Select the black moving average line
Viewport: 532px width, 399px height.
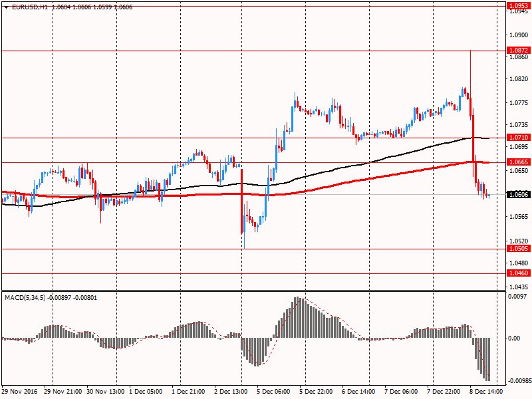[x=399, y=154]
